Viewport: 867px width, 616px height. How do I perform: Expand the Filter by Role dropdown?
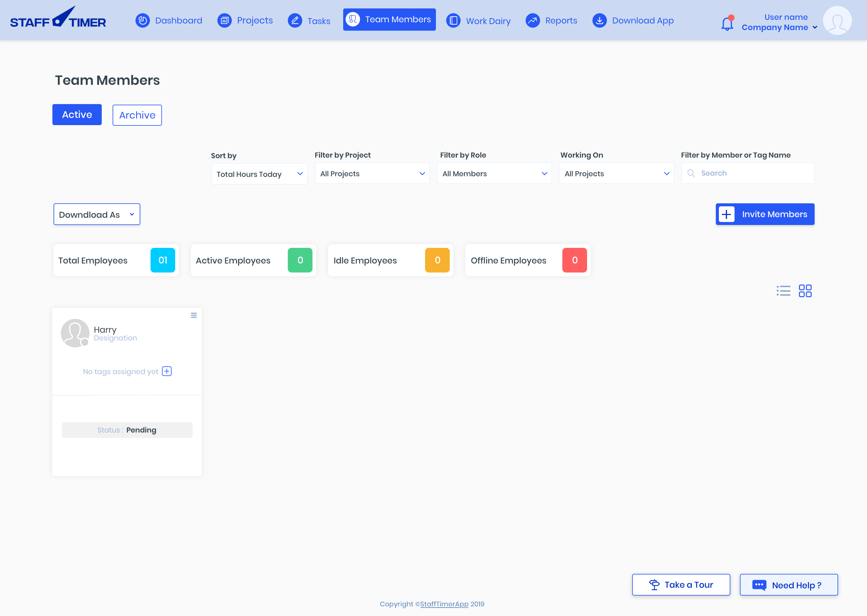point(494,173)
